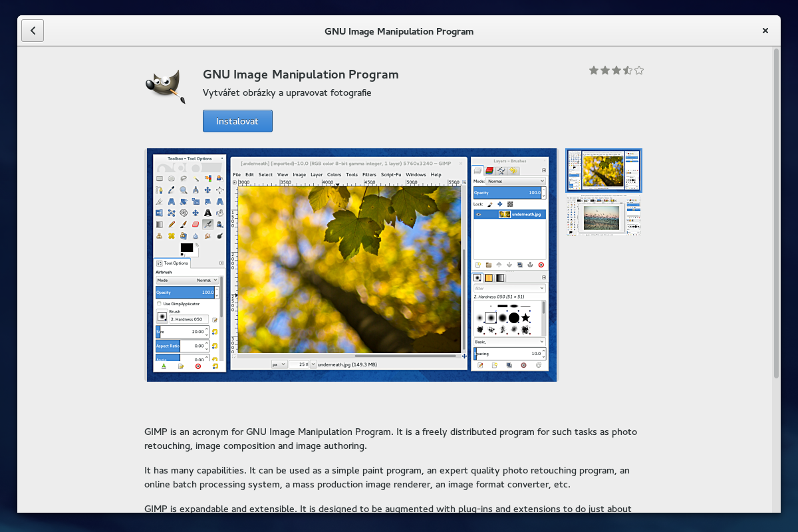Image resolution: width=798 pixels, height=532 pixels.
Task: Open the layer Mode dropdown showing Normal
Action: point(515,181)
